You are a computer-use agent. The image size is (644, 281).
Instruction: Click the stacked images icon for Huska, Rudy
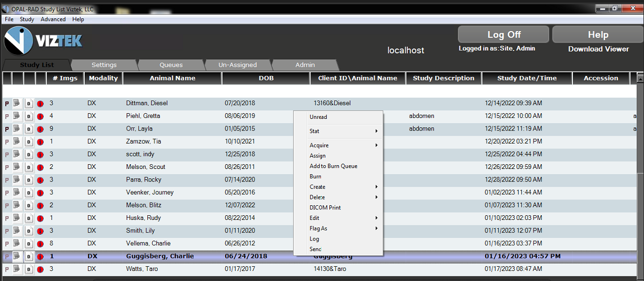pyautogui.click(x=17, y=218)
